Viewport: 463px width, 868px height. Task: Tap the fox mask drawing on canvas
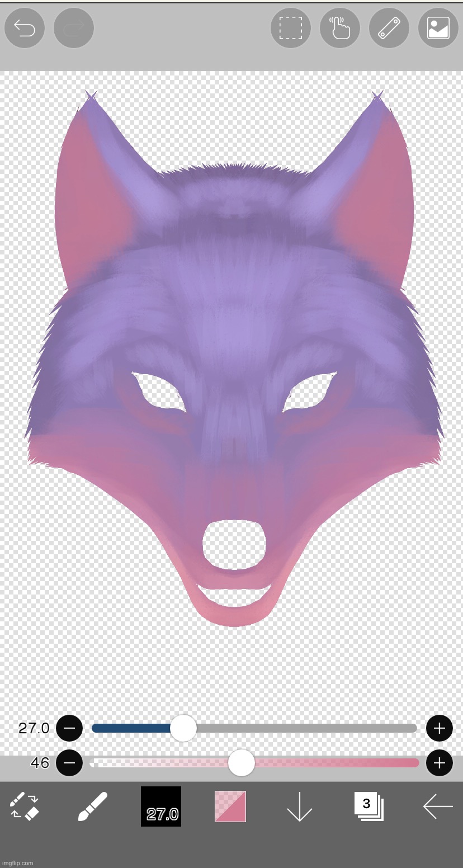(234, 358)
